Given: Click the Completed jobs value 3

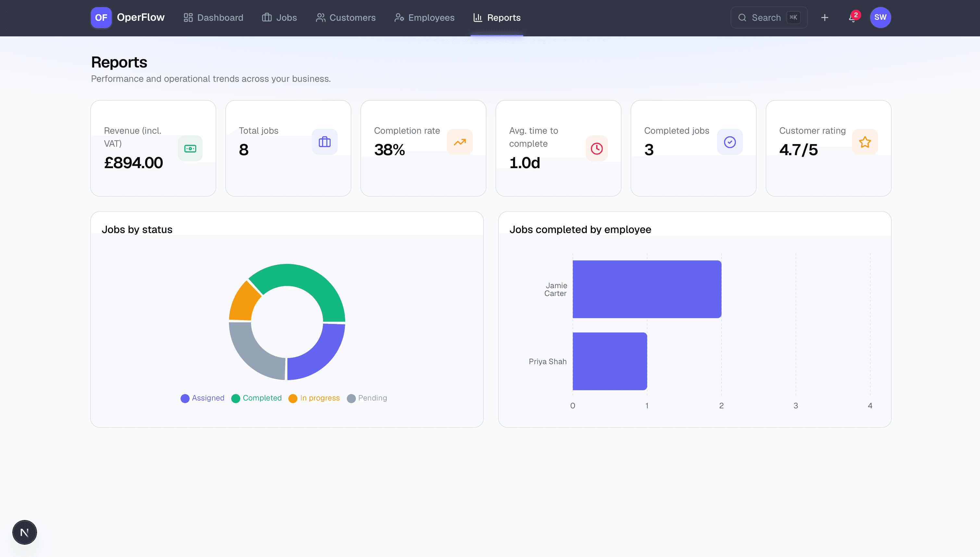Looking at the screenshot, I should click(649, 150).
